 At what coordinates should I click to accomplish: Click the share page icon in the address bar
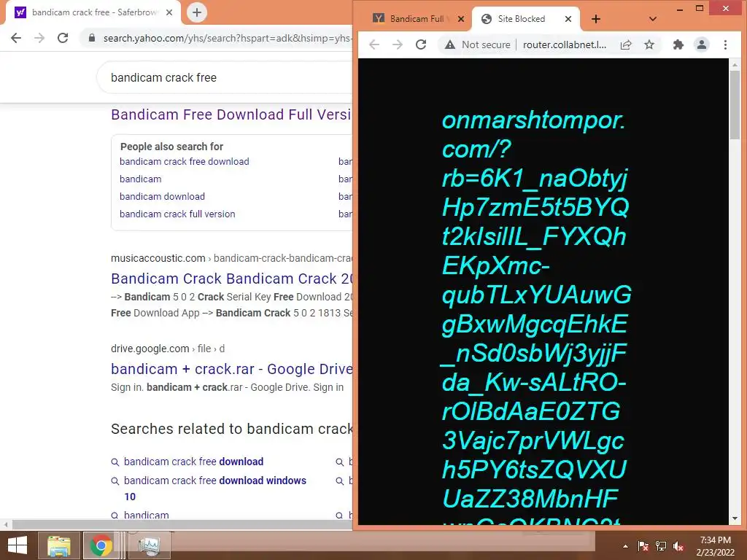click(626, 44)
